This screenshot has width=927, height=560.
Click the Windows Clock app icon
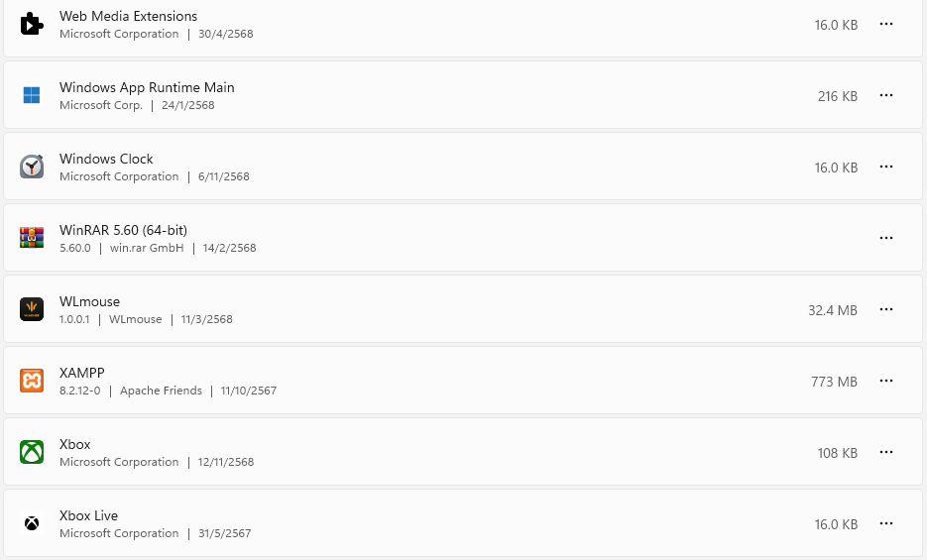click(32, 167)
